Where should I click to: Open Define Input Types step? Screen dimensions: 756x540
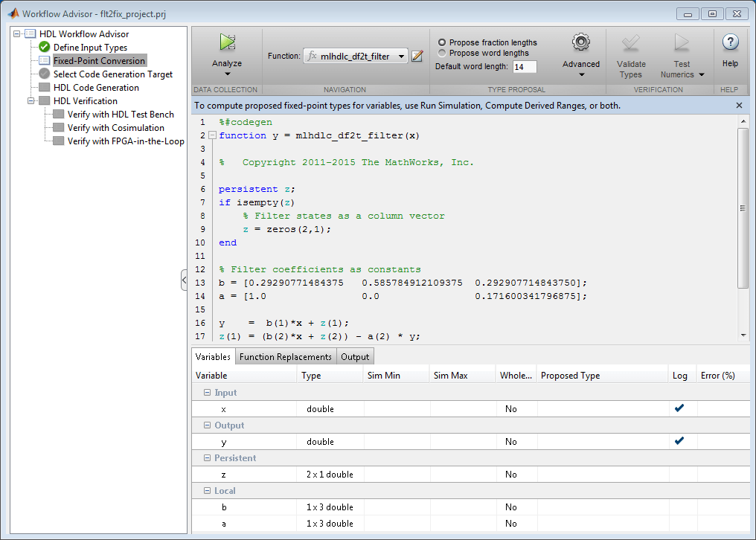point(90,48)
